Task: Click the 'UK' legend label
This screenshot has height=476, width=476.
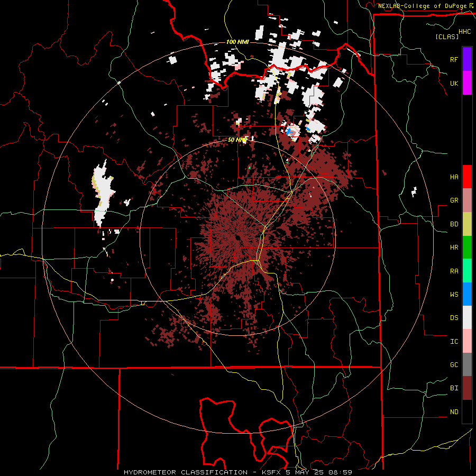Action: pyautogui.click(x=454, y=83)
